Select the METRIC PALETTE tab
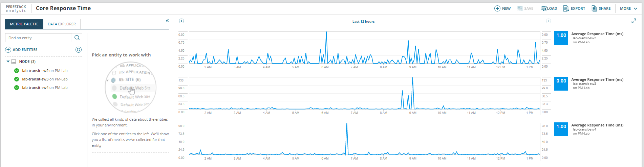The height and width of the screenshot is (167, 644). [24, 24]
